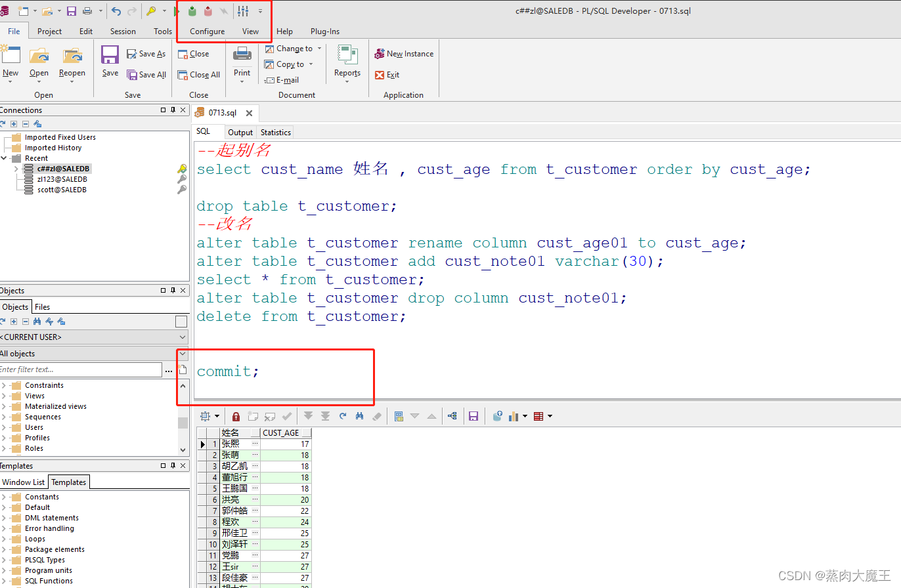Click Close All in the ribbon

199,75
